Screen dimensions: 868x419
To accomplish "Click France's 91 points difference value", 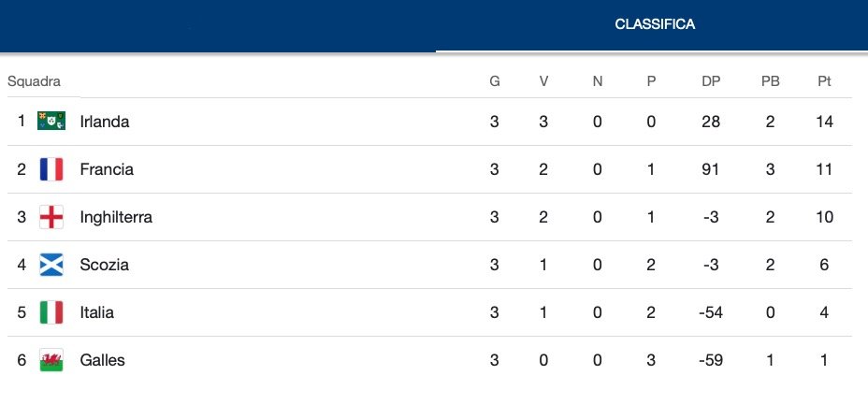I will pyautogui.click(x=711, y=169).
